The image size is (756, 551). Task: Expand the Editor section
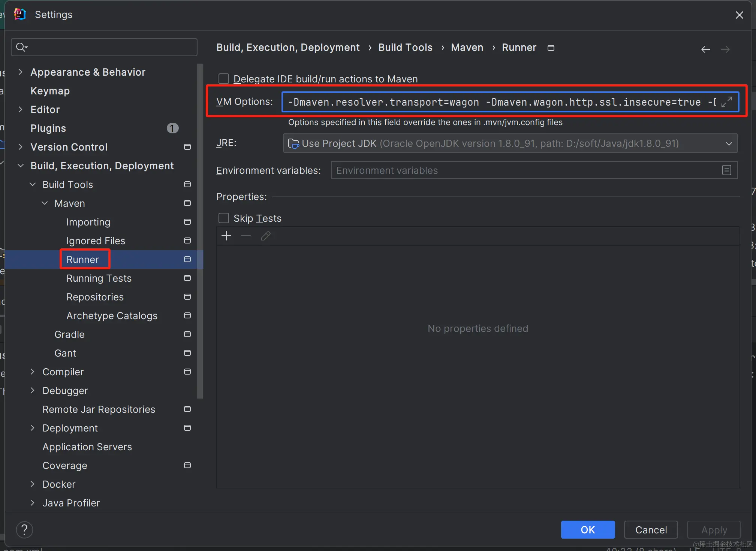pos(21,109)
